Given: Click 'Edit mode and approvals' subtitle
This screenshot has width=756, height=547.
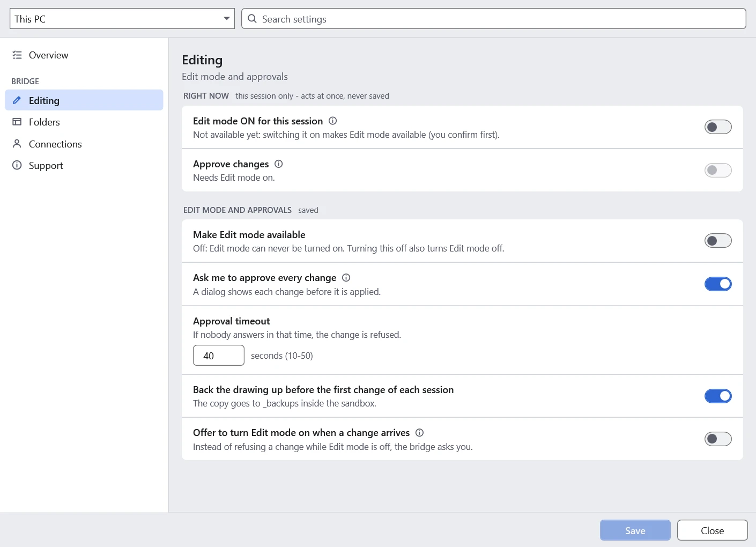Looking at the screenshot, I should [x=235, y=77].
